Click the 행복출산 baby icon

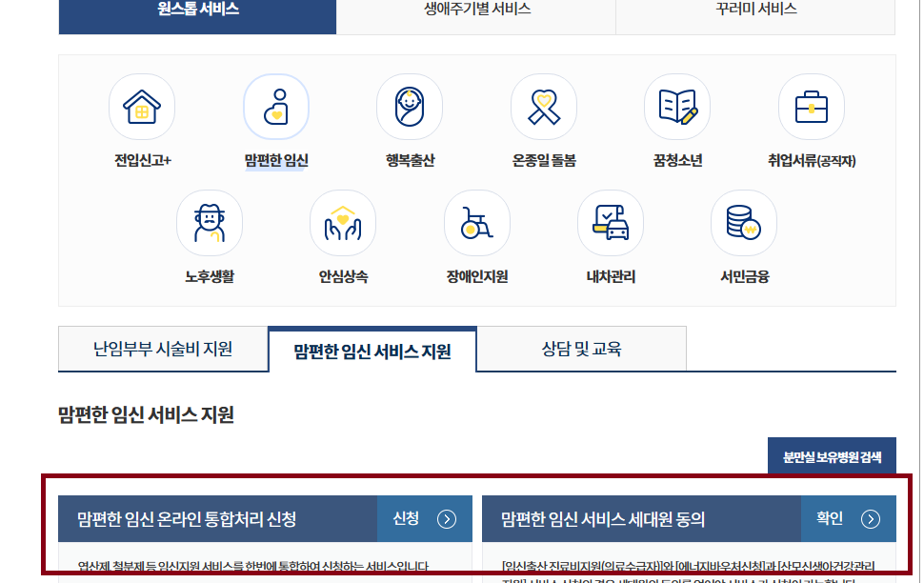(410, 107)
